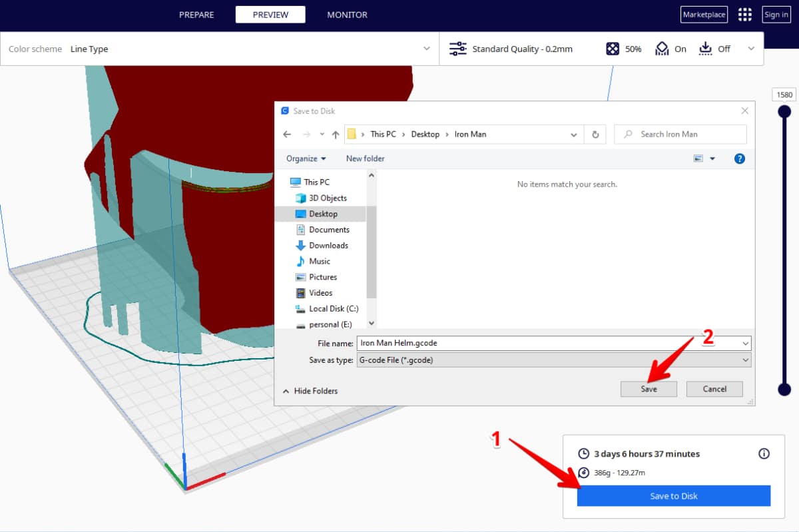Close the Save to Disk dialog
The height and width of the screenshot is (532, 799).
coord(744,111)
